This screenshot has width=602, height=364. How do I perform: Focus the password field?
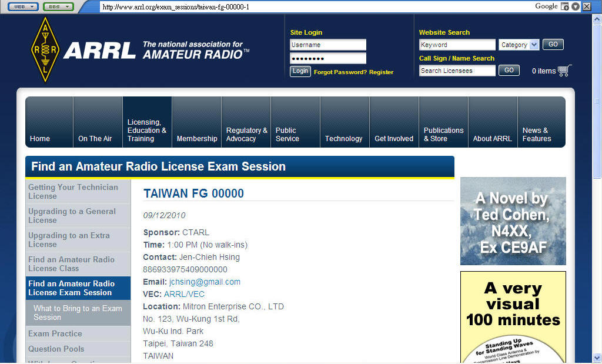pos(328,58)
